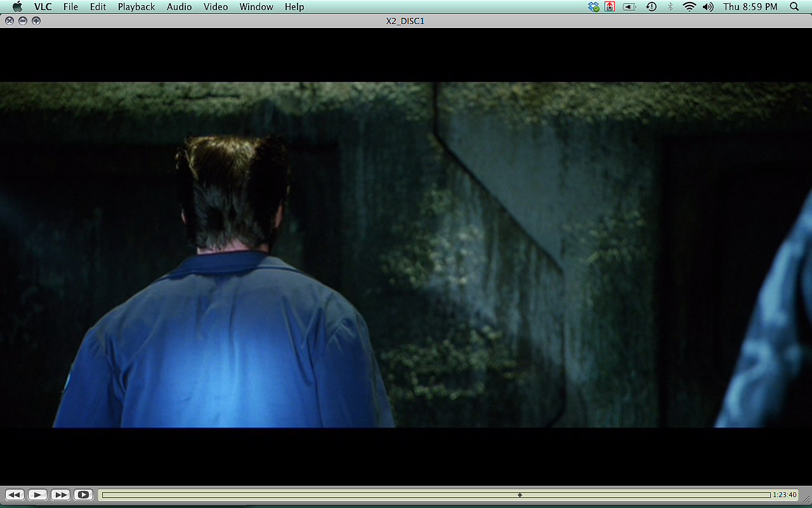The image size is (812, 508).
Task: Open the Wi-Fi status menu
Action: click(690, 6)
